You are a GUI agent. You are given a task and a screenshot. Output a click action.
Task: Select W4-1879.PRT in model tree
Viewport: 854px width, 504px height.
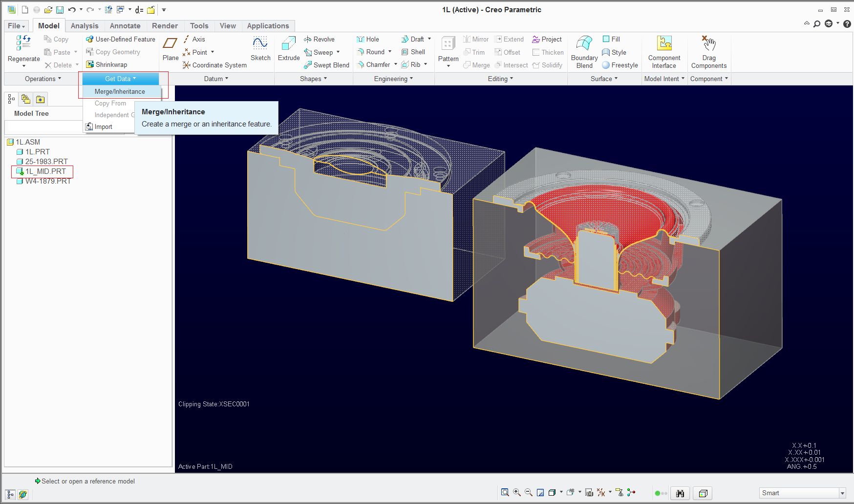coord(44,181)
